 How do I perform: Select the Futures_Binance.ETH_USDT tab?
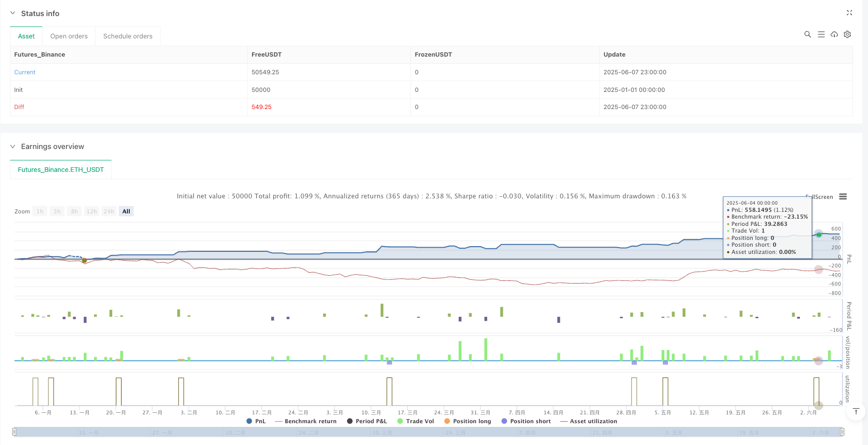pyautogui.click(x=61, y=170)
